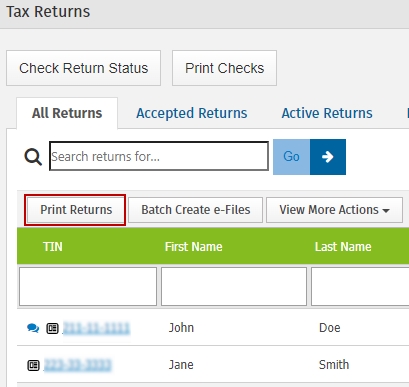
Task: Click the white arrow search button
Action: tap(328, 157)
